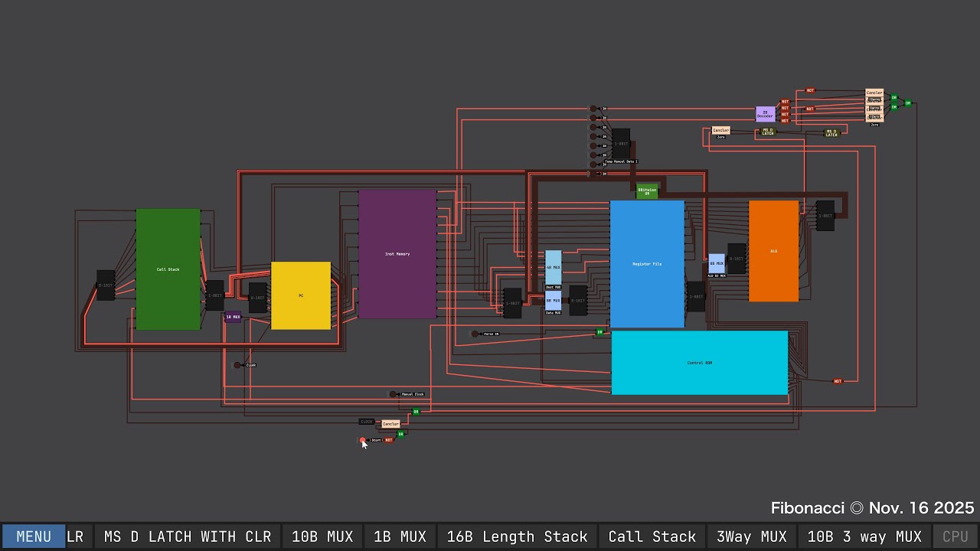Pick 16B Length Stack from chip bar
This screenshot has width=980, height=551.
tap(517, 536)
